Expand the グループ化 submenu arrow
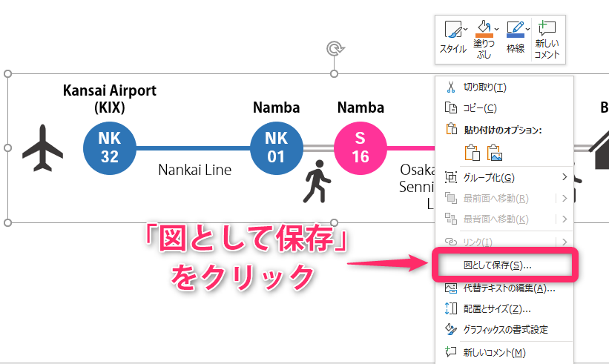The image size is (609, 364). pyautogui.click(x=564, y=177)
